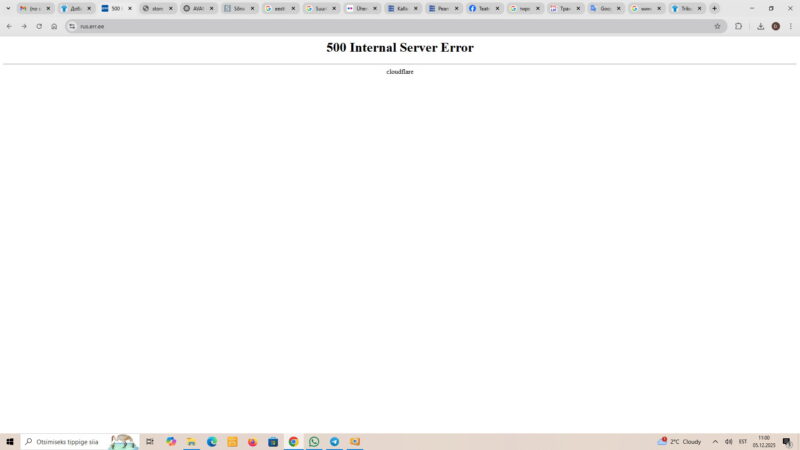Reload the page with the refresh button

point(39,26)
